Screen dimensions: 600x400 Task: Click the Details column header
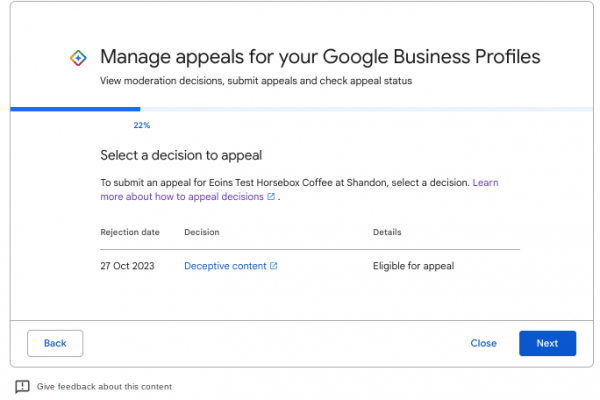pyautogui.click(x=387, y=232)
